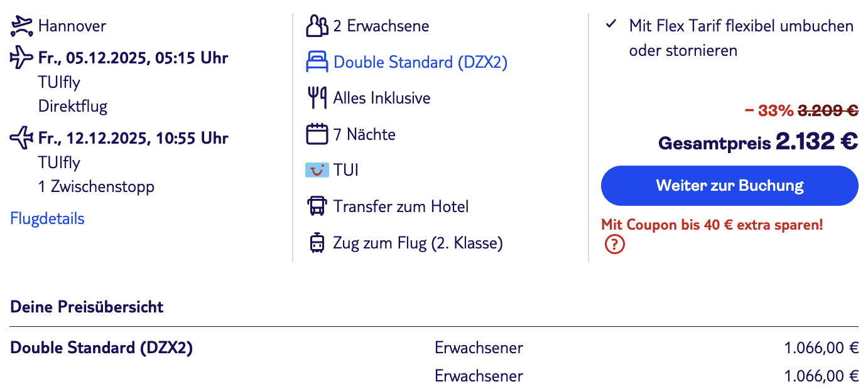Click the train icon for Zug zum Flug
The image size is (868, 389).
click(x=317, y=243)
